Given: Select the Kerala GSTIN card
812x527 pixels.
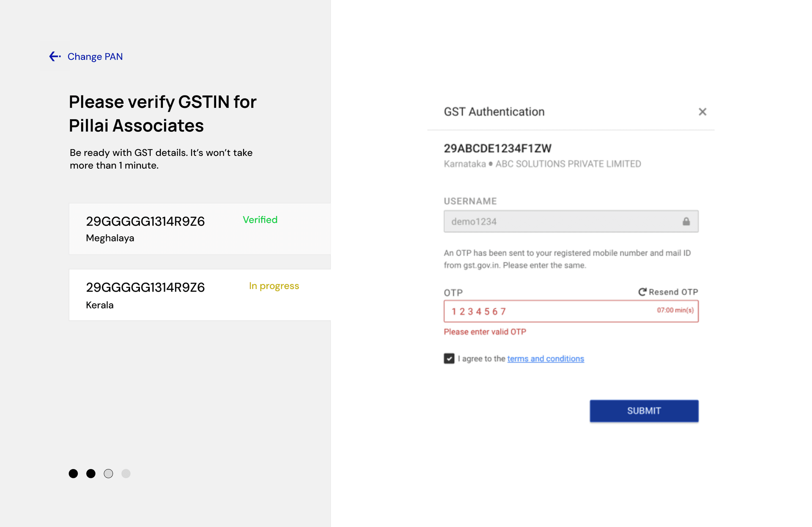Looking at the screenshot, I should coord(200,295).
